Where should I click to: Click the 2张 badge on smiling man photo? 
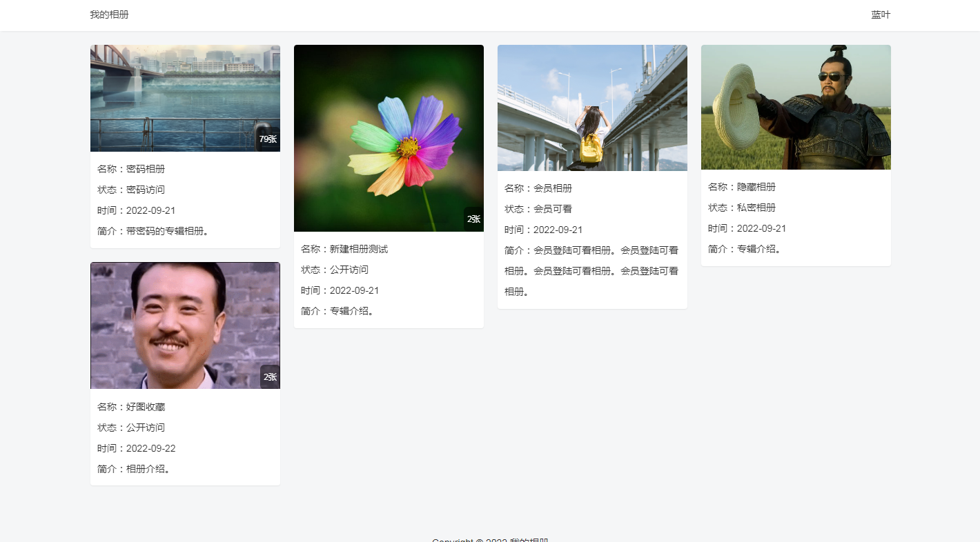[x=270, y=377]
